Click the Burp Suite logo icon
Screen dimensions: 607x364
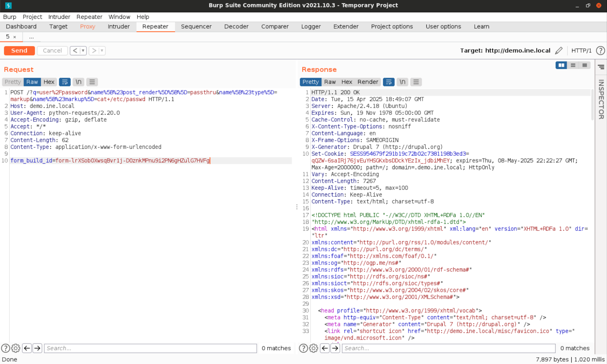click(x=8, y=5)
